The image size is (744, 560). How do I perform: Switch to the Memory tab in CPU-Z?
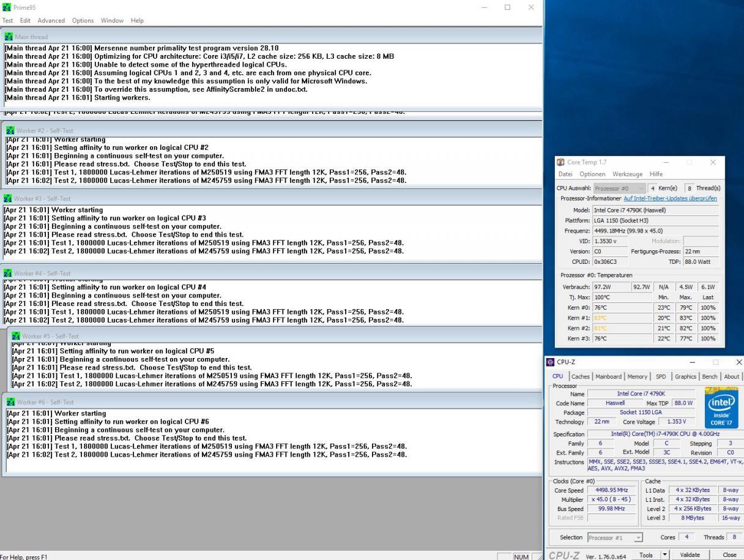pyautogui.click(x=637, y=376)
